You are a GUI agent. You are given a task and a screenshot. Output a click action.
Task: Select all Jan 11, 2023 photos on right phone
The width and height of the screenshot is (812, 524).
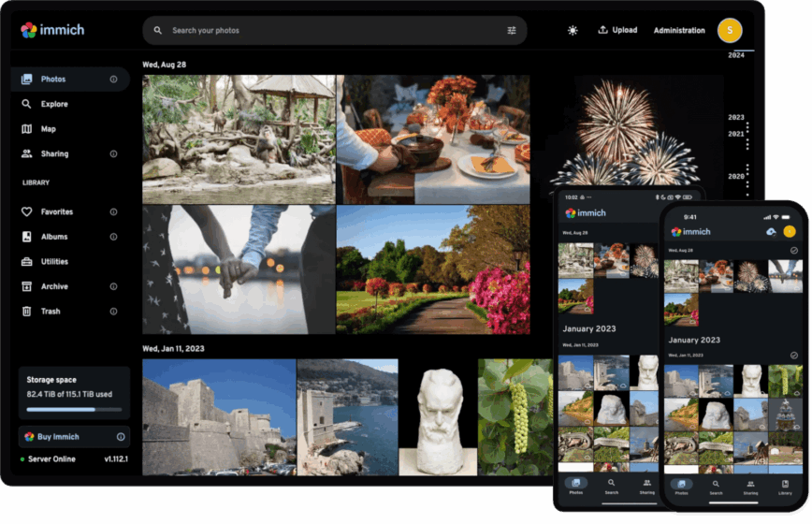tap(794, 356)
